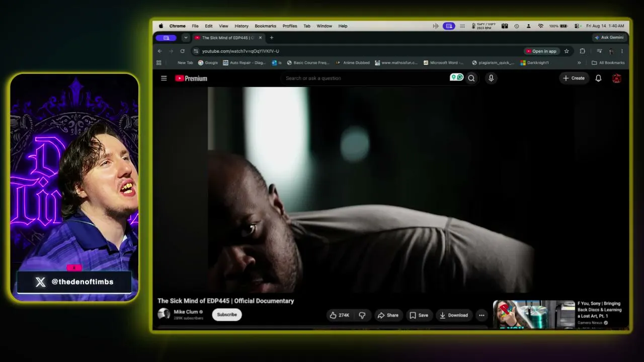The width and height of the screenshot is (644, 362).
Task: Click the Share button
Action: pos(388,315)
